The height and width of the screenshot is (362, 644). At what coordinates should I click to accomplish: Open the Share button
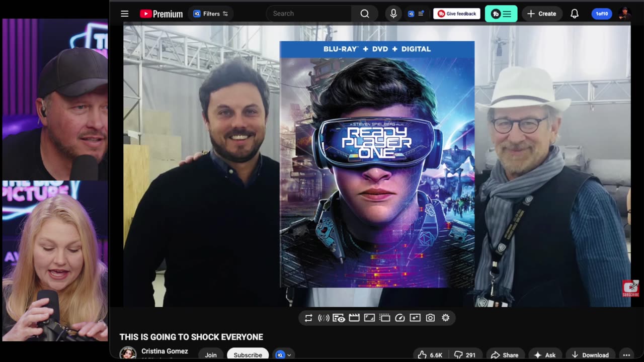click(505, 355)
